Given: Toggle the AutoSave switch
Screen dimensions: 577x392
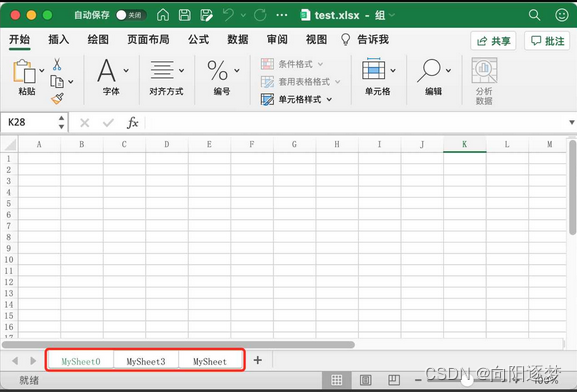Looking at the screenshot, I should tap(131, 15).
